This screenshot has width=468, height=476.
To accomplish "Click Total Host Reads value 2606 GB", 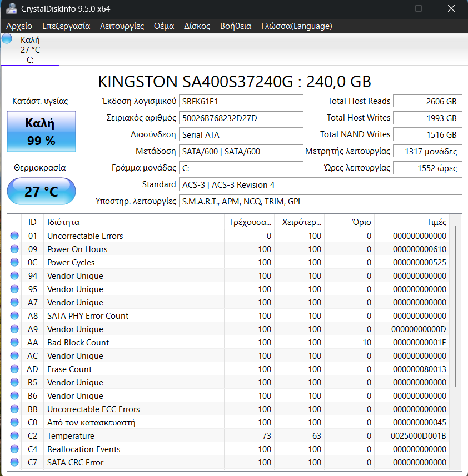I will [x=427, y=102].
